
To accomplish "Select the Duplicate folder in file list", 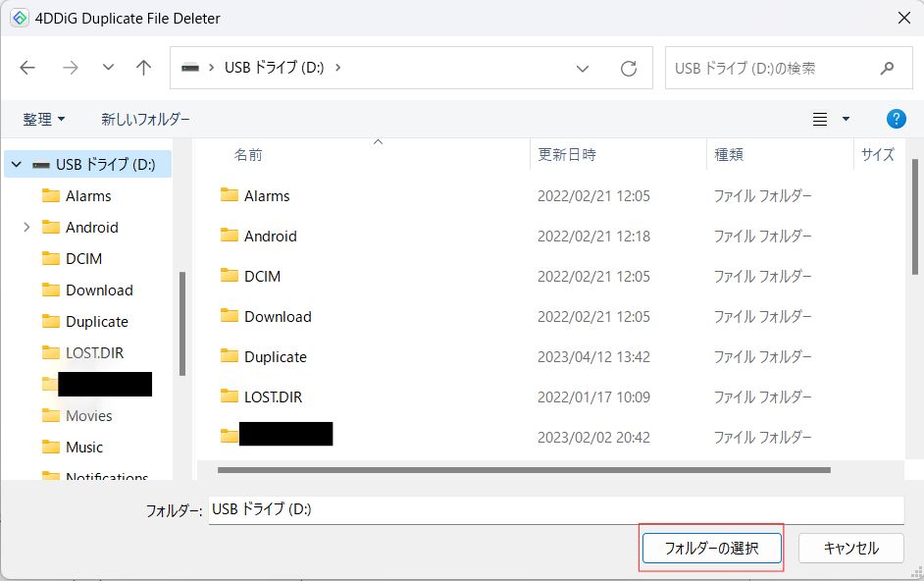I will (x=275, y=356).
